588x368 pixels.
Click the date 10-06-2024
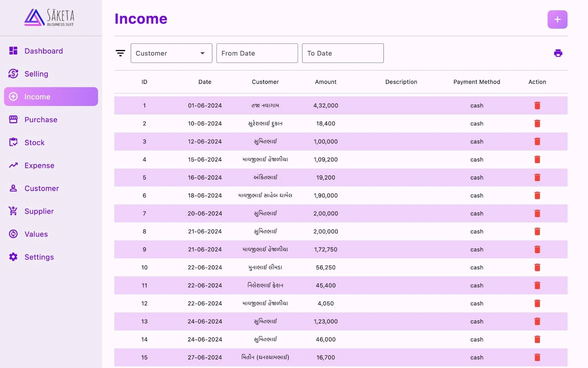click(x=205, y=123)
